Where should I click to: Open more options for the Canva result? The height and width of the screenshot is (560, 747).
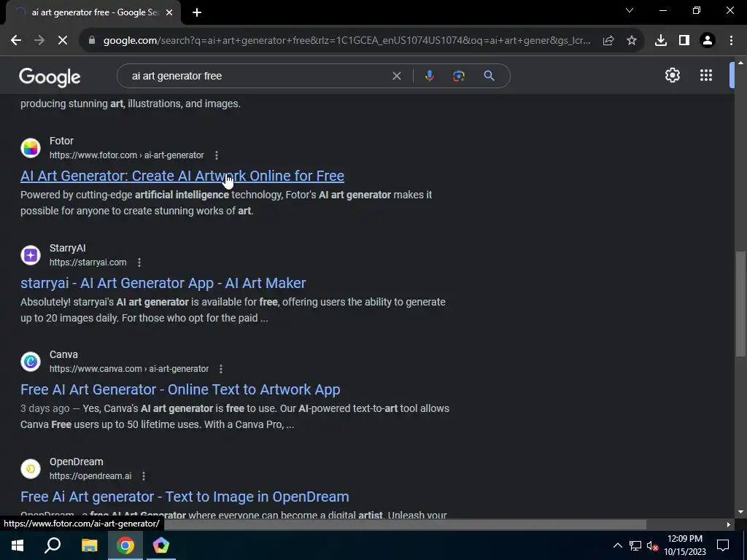pos(220,369)
